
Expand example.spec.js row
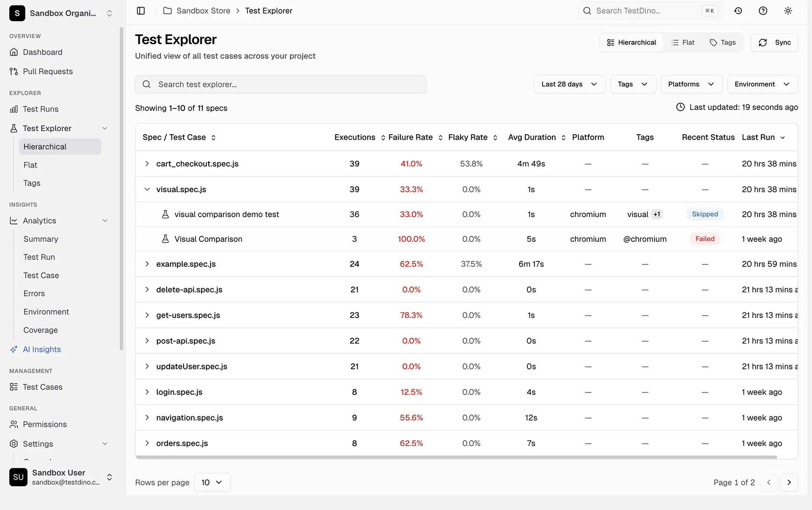pyautogui.click(x=147, y=264)
